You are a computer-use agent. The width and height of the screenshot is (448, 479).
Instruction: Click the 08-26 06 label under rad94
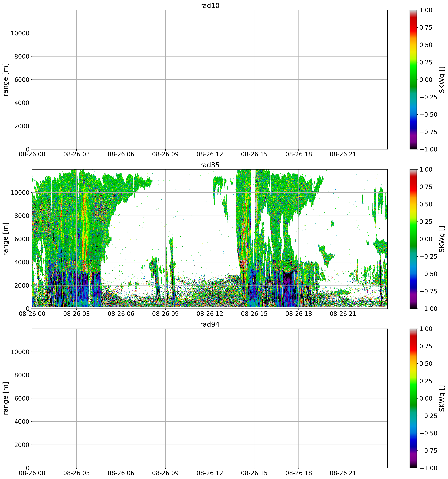click(x=121, y=473)
